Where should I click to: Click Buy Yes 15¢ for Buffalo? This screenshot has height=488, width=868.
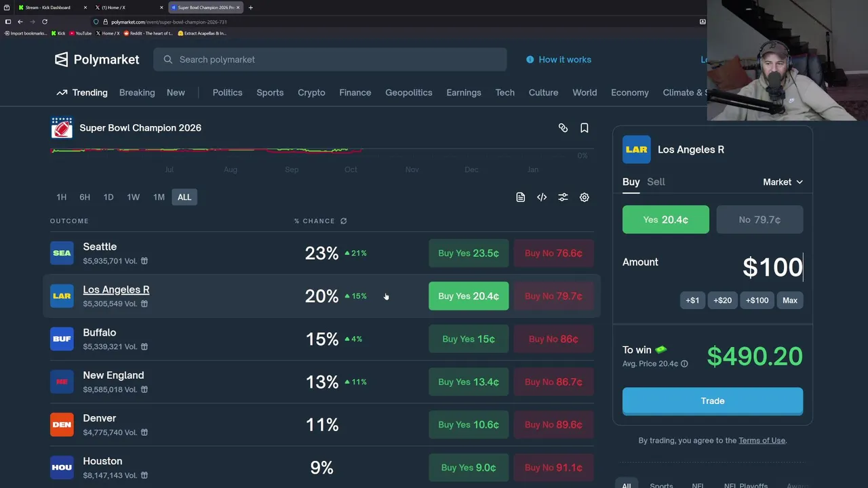point(469,339)
